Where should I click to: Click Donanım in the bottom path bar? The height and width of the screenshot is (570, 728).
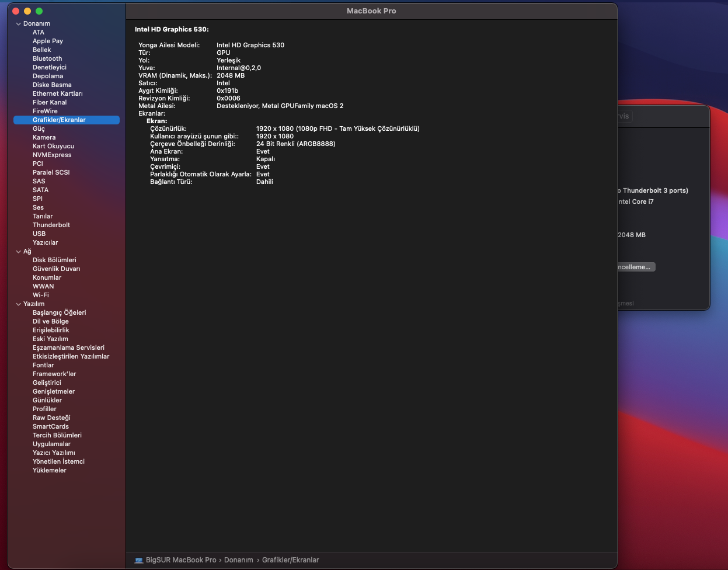(x=238, y=560)
